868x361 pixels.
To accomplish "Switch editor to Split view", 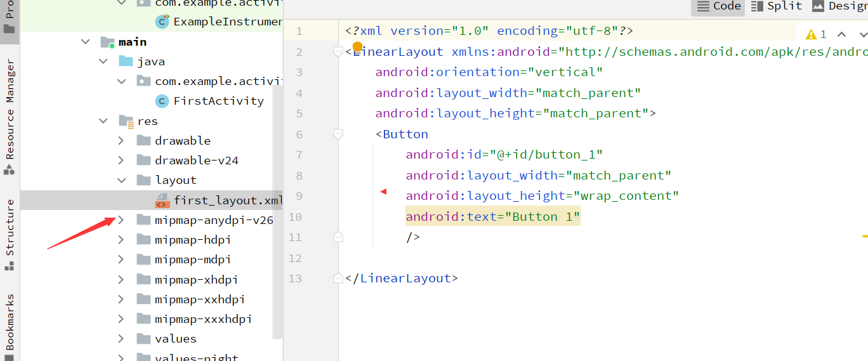I will pyautogui.click(x=777, y=6).
